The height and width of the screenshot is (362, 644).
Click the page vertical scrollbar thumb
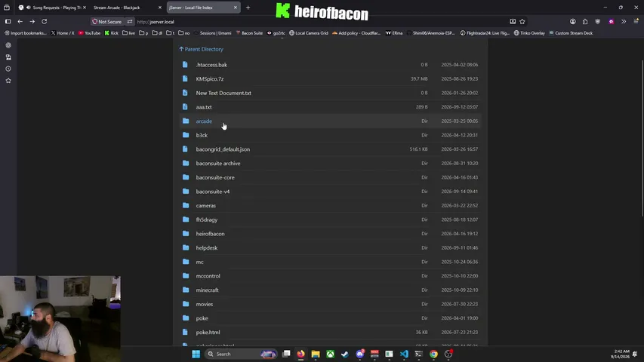[642, 137]
